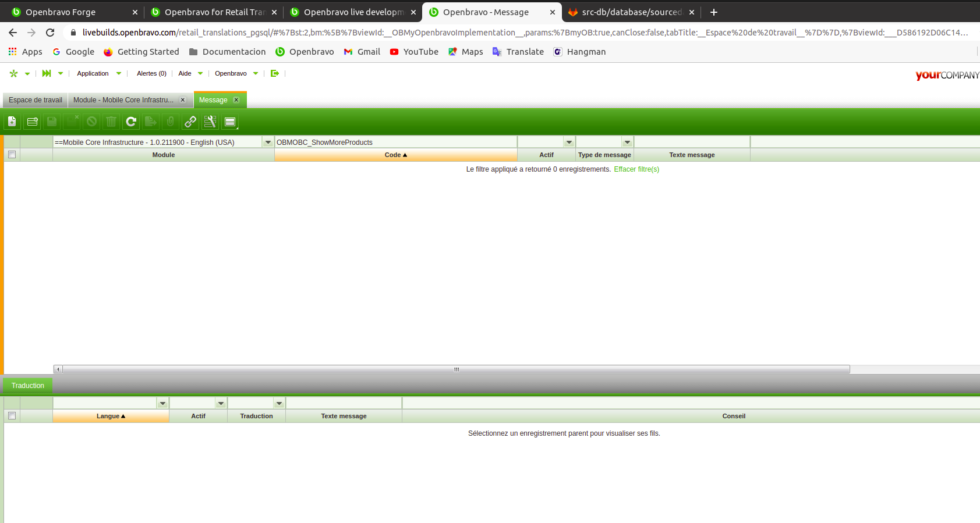Click the browser address bar URL
The width and height of the screenshot is (980, 523).
pos(525,33)
